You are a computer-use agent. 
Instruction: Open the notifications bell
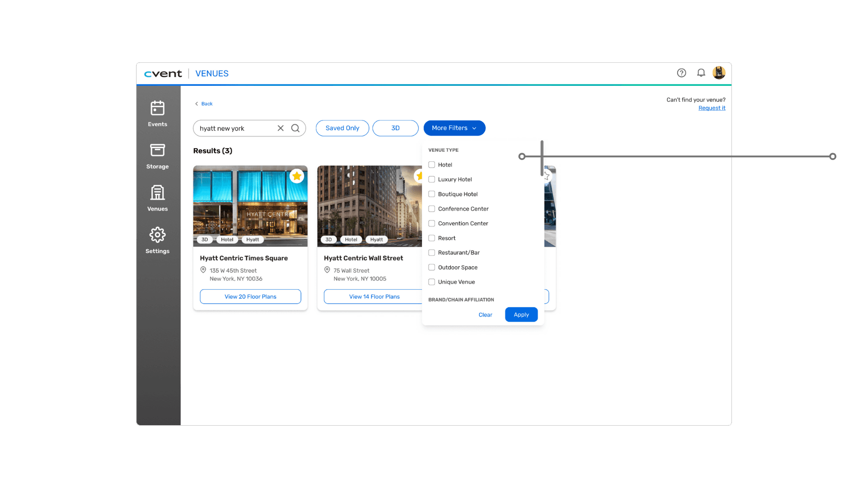tap(701, 73)
